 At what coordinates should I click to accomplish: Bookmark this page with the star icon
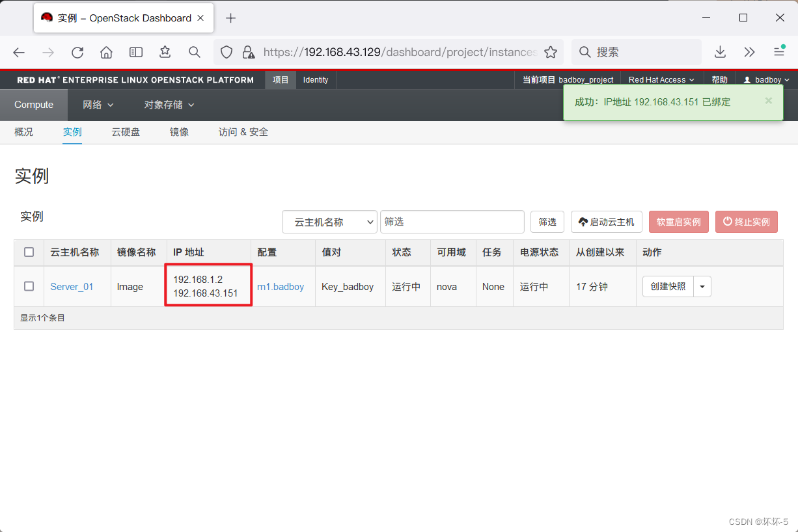click(x=551, y=52)
